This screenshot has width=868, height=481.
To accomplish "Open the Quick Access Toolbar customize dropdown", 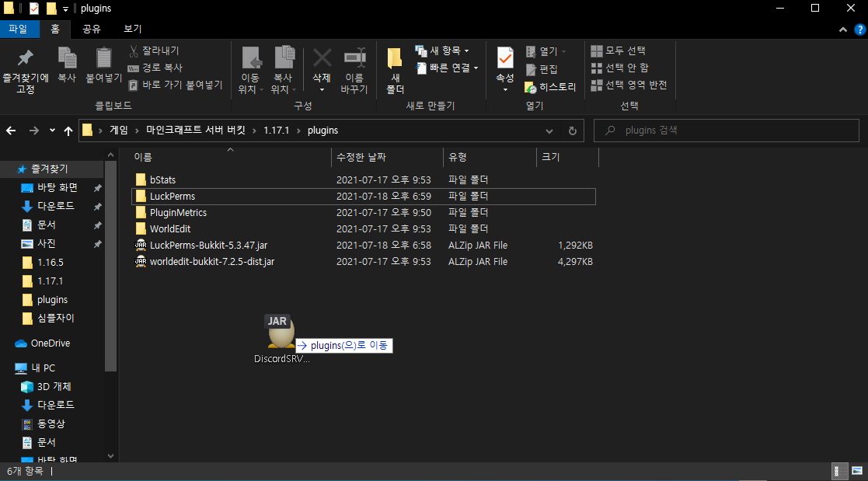I will 65,9.
